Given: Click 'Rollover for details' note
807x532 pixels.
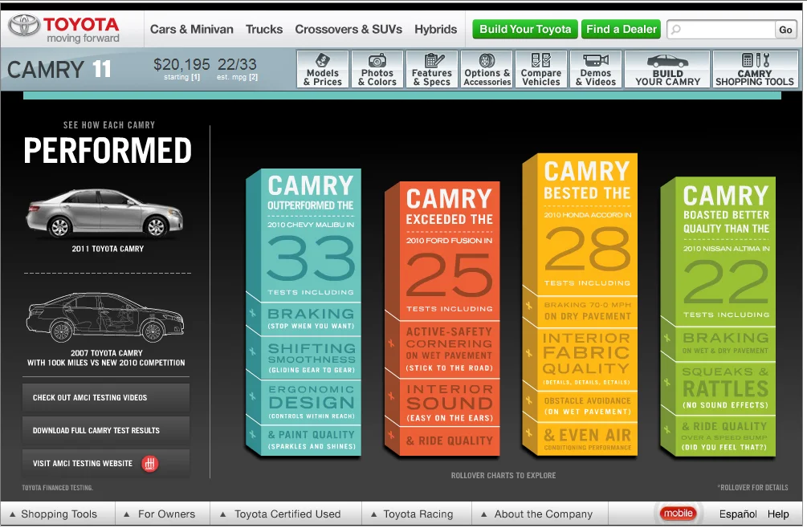Looking at the screenshot, I should (x=753, y=488).
